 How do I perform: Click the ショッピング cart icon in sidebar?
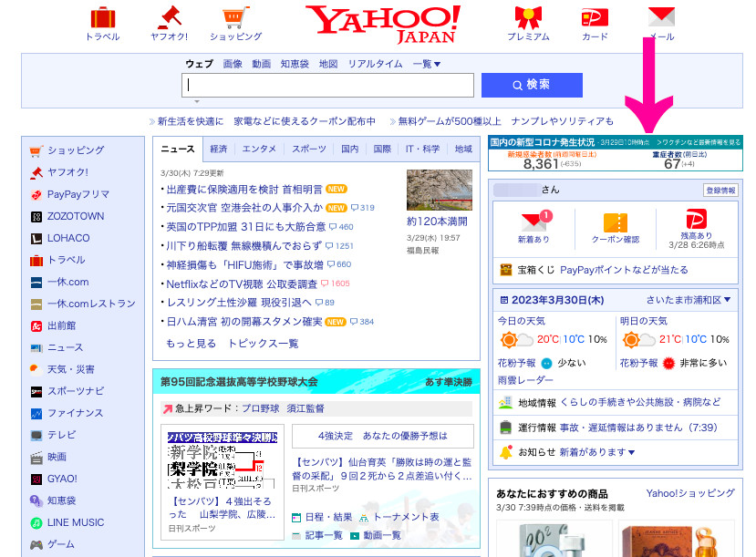pyautogui.click(x=36, y=150)
